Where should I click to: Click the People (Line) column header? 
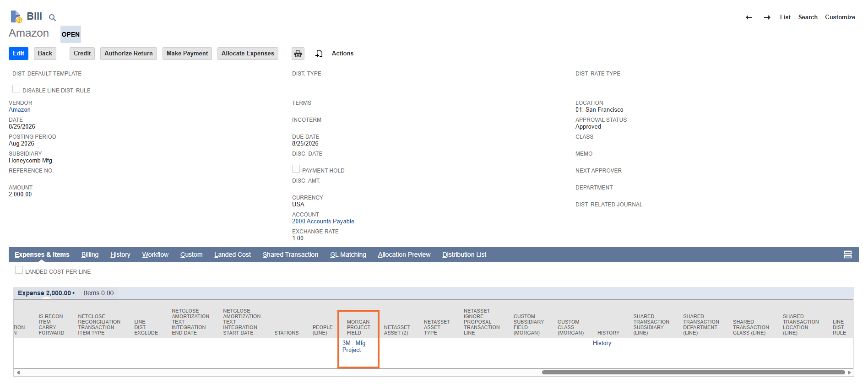click(322, 330)
